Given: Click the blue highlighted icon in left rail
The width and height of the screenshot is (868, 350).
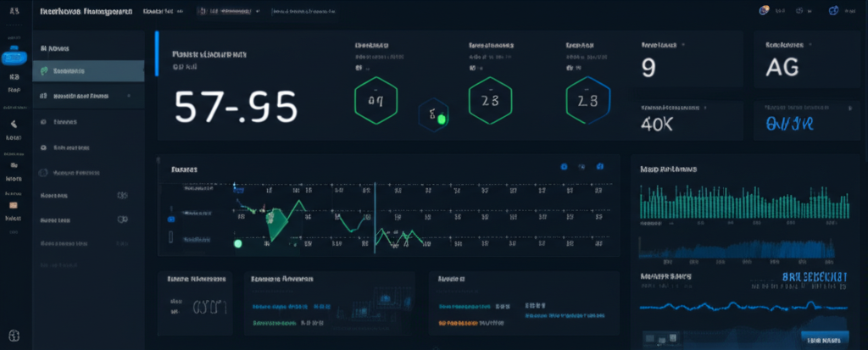Looking at the screenshot, I should 14,58.
